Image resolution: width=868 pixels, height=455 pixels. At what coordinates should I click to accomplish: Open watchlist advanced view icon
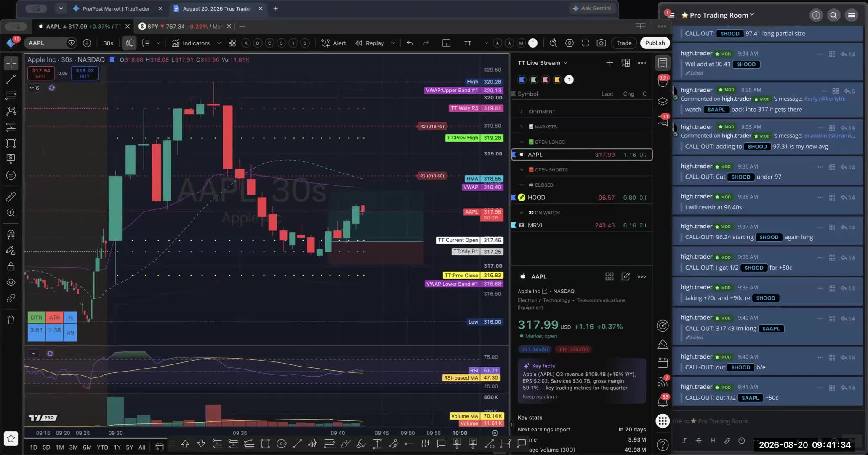626,63
